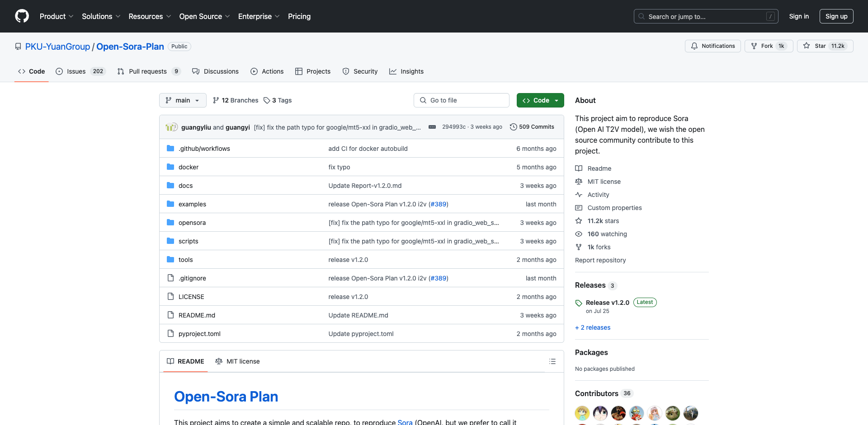Open the pyproject.toml file
This screenshot has height=425, width=868.
pyautogui.click(x=199, y=334)
